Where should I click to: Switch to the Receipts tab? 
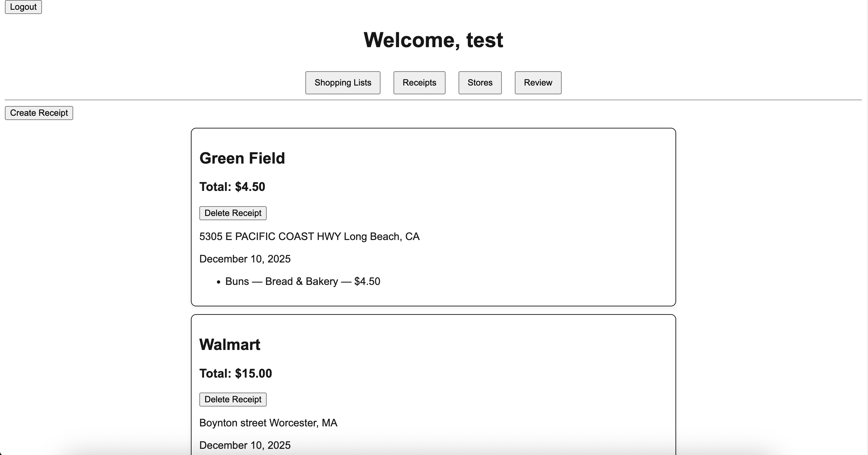click(x=419, y=83)
